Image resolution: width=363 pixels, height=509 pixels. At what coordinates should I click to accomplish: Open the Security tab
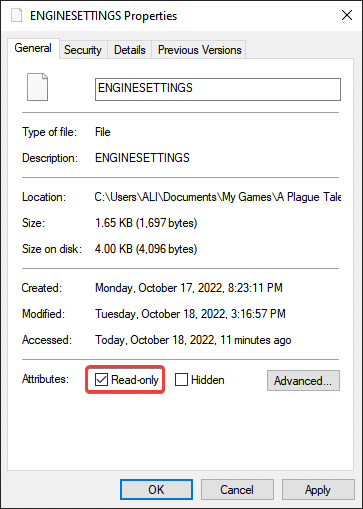tap(83, 50)
